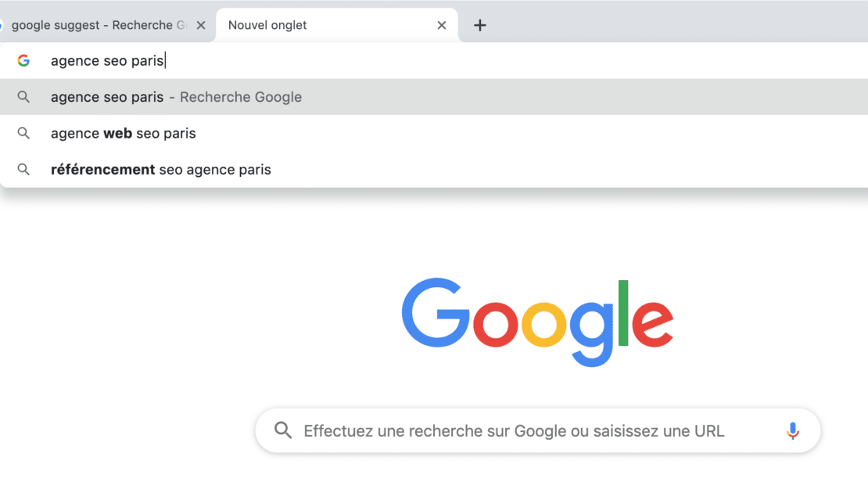The height and width of the screenshot is (493, 868).
Task: Click magnifier icon beside "agence web seo paris"
Action: [23, 133]
